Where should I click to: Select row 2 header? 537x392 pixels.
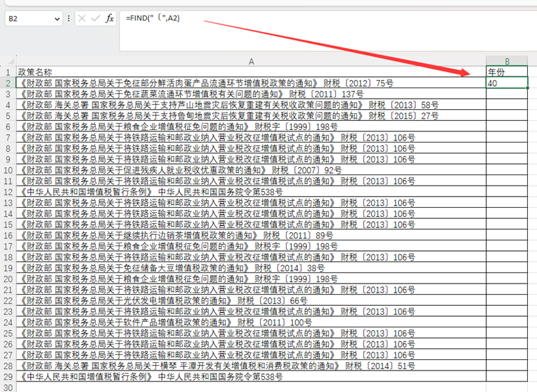coord(8,83)
